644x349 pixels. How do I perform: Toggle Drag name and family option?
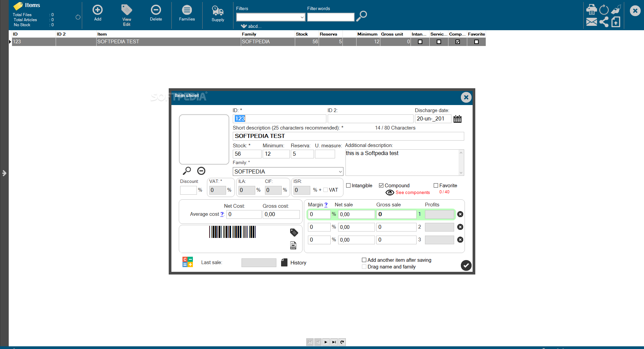tap(364, 267)
